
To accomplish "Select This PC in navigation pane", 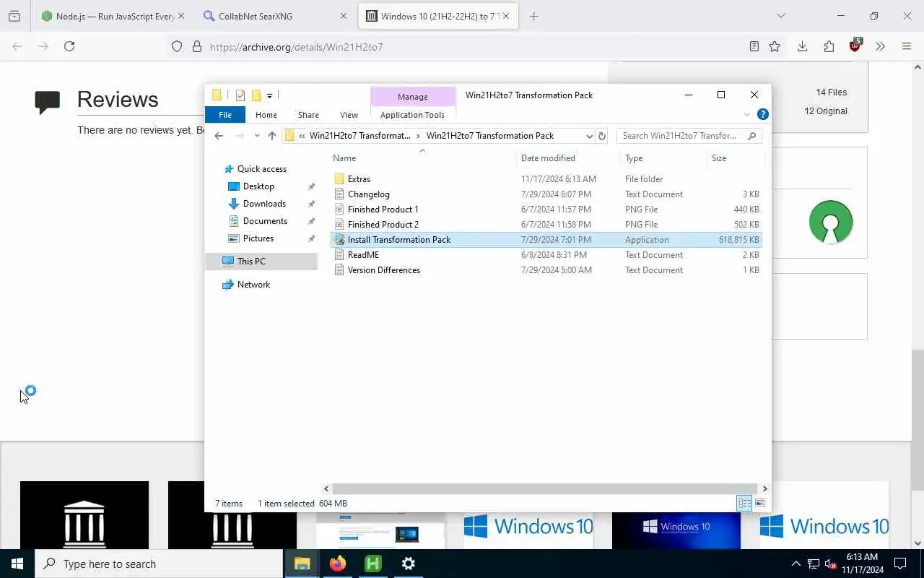I will click(x=261, y=262).
